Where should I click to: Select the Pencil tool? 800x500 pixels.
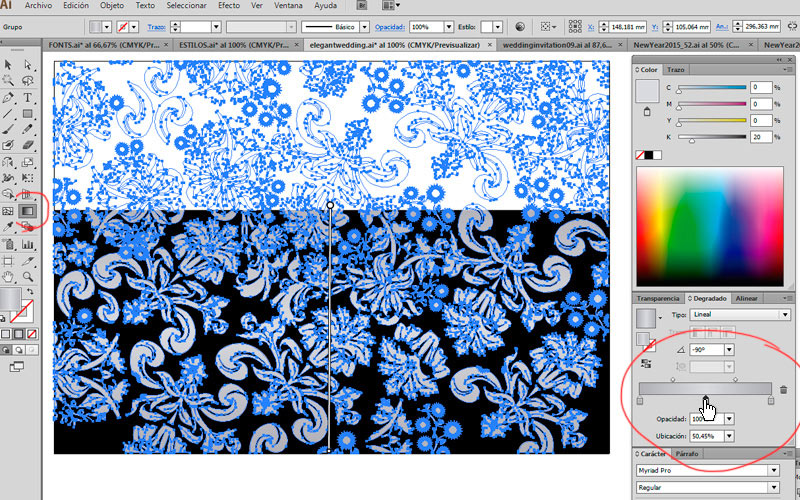coord(28,130)
